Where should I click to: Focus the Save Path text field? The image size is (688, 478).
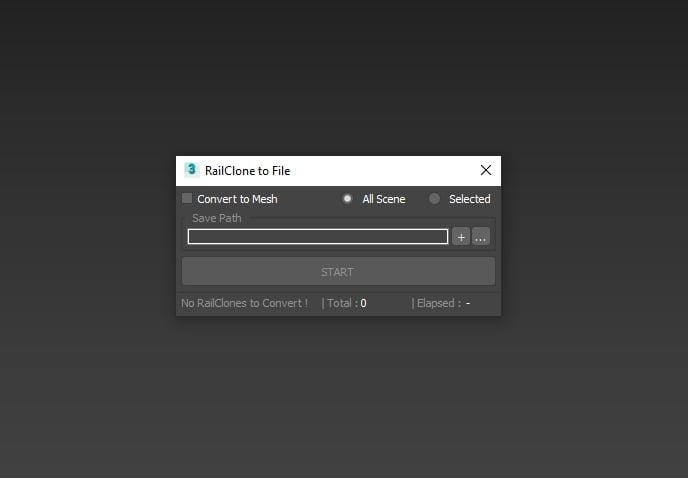(318, 237)
